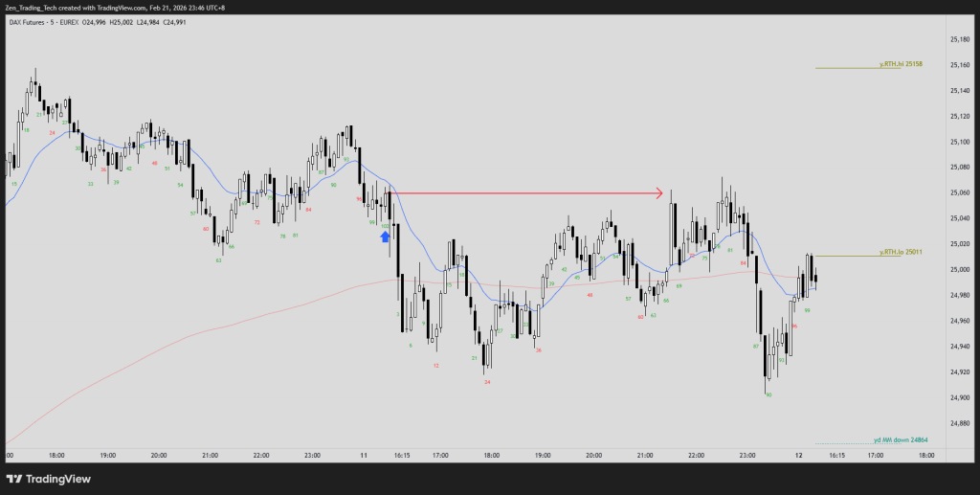Click the green bar count label 90
The image size is (980, 495).
(768, 394)
